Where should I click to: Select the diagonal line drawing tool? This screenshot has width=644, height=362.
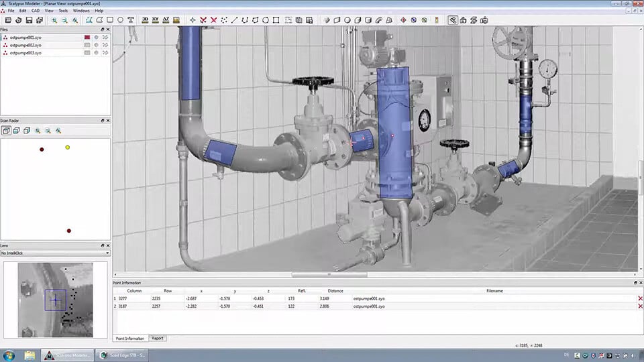click(x=235, y=20)
